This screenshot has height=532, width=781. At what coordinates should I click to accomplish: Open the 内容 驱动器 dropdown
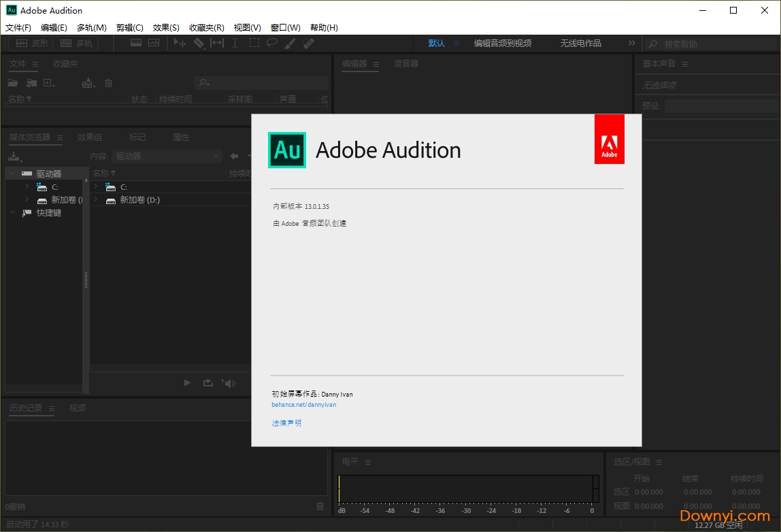167,156
